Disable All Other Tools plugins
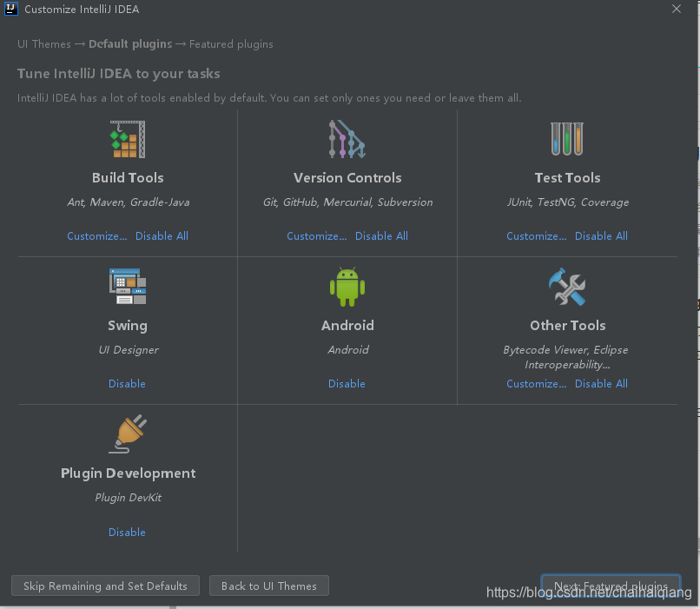 (x=601, y=383)
